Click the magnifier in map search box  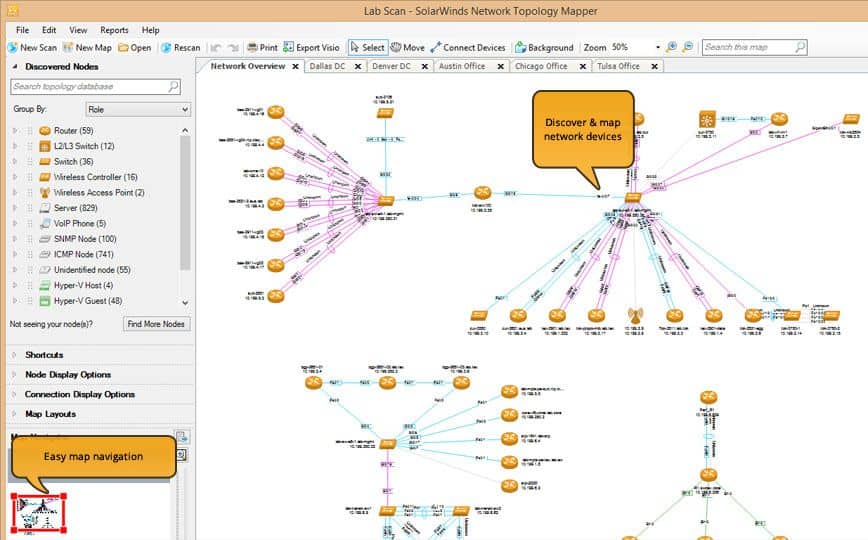[x=800, y=47]
